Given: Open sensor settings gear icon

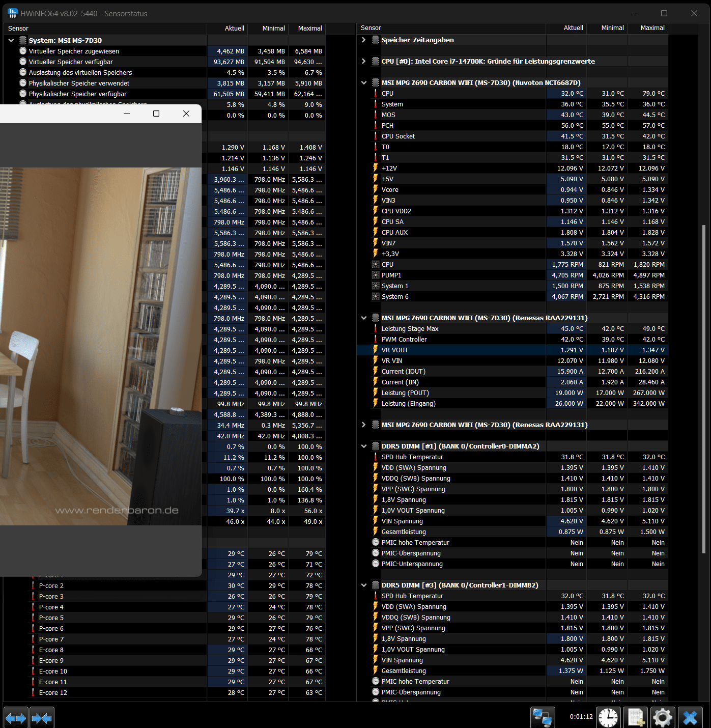Looking at the screenshot, I should [x=663, y=718].
